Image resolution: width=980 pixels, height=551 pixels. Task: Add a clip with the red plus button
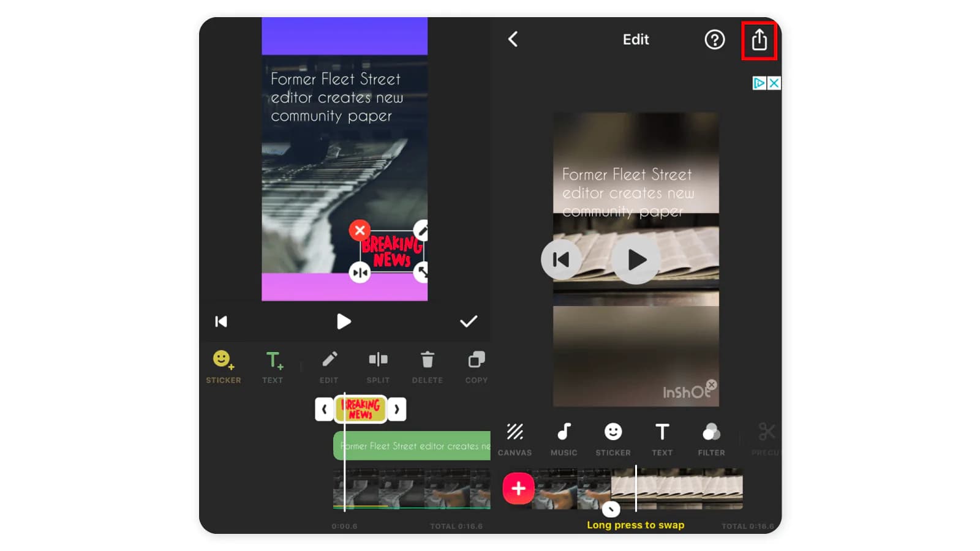(x=518, y=489)
